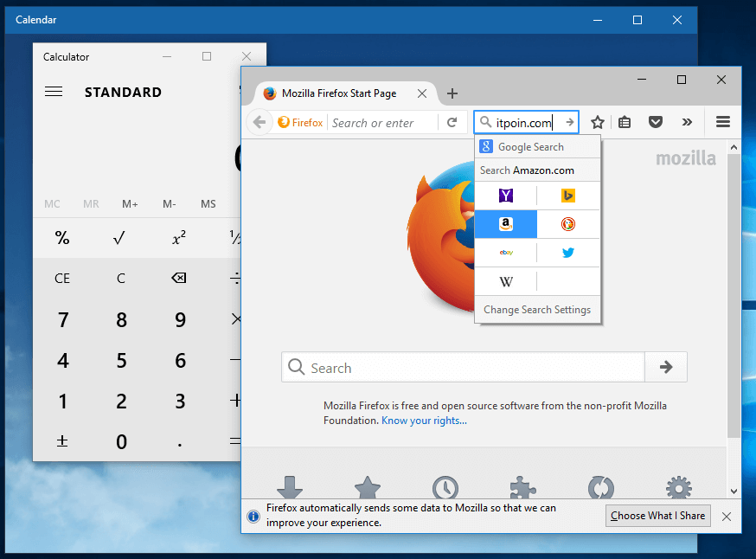Reload the page with the refresh icon
Screen dimensions: 756x559
(x=452, y=123)
